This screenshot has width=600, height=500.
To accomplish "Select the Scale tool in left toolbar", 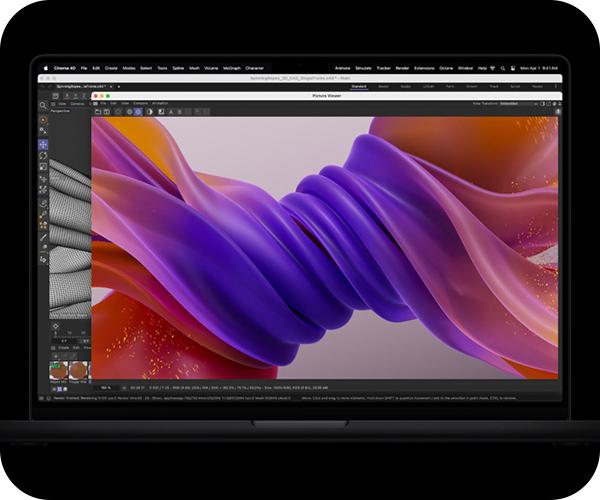I will [44, 166].
